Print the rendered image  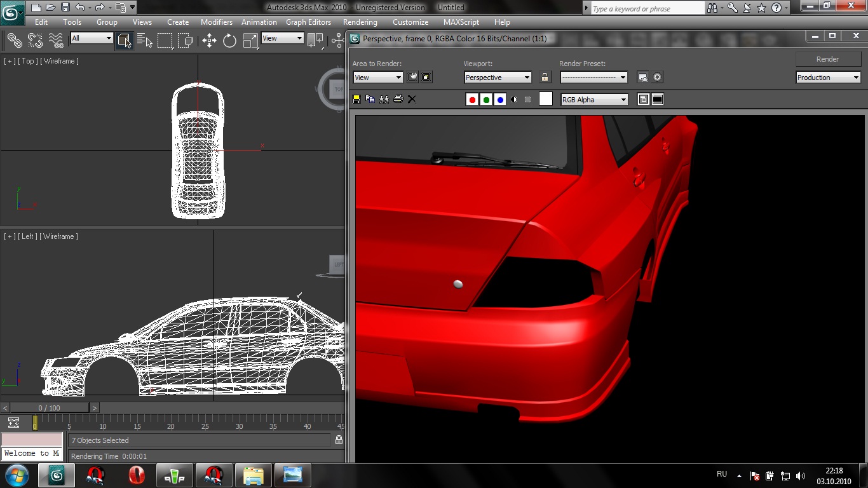[x=398, y=99]
